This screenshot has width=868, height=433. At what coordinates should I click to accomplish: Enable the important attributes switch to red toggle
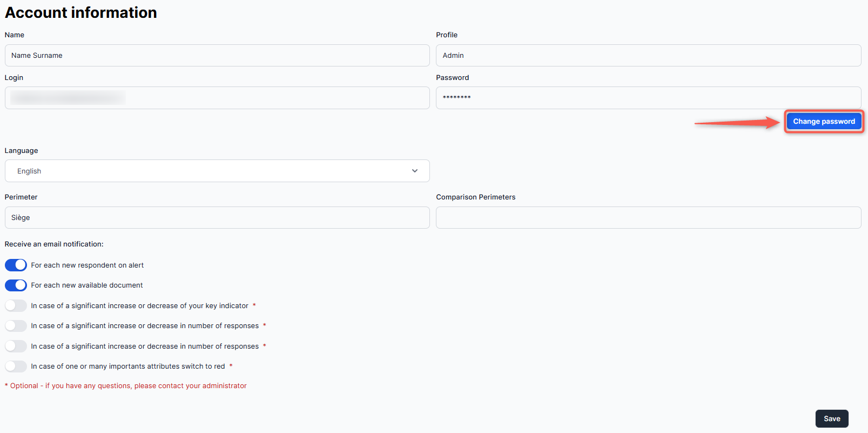[16, 366]
